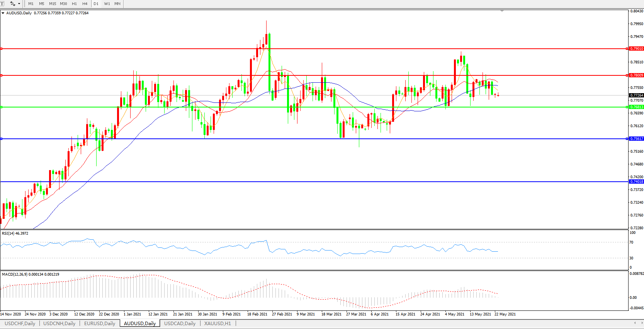
Task: Toggle the D1 daily timeframe
Action: [96, 3]
